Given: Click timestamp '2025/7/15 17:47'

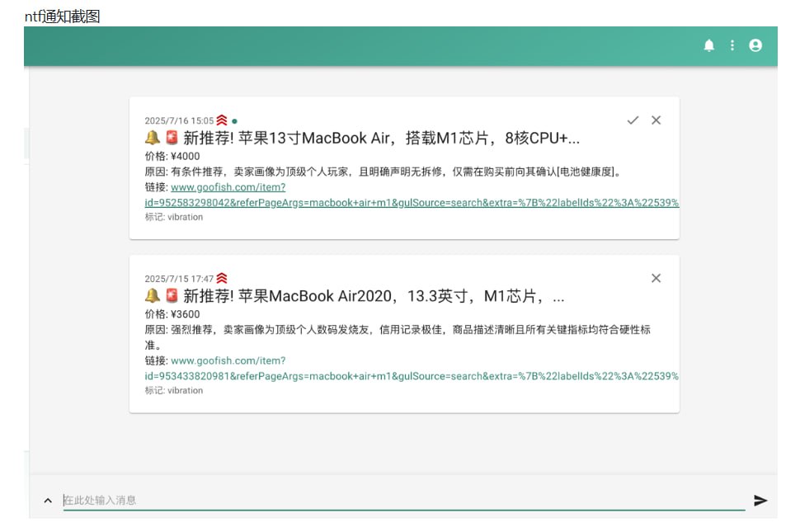Looking at the screenshot, I should (179, 279).
